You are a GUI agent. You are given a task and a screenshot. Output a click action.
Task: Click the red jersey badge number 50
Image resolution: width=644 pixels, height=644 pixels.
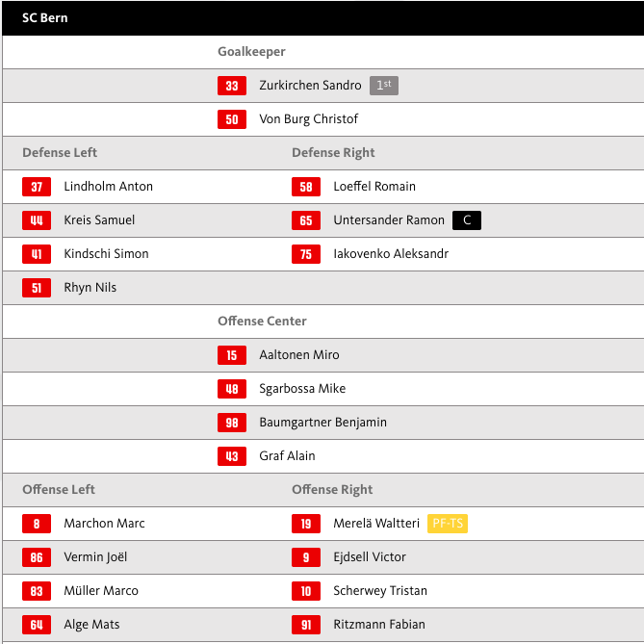coord(231,119)
